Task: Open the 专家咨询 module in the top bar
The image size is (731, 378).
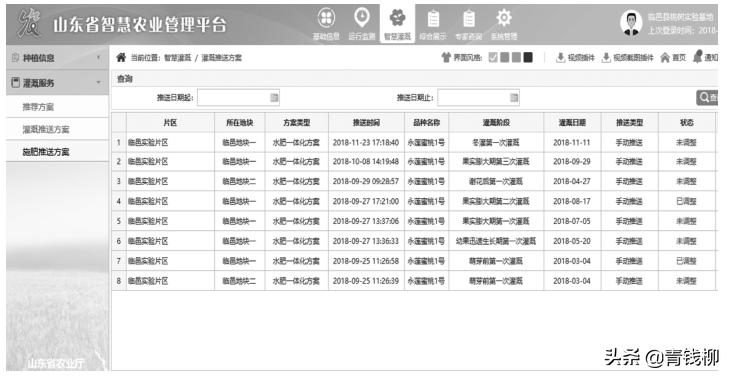Action: (468, 24)
